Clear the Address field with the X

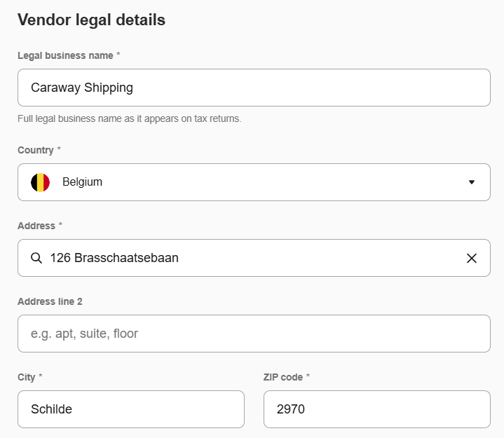coord(472,258)
